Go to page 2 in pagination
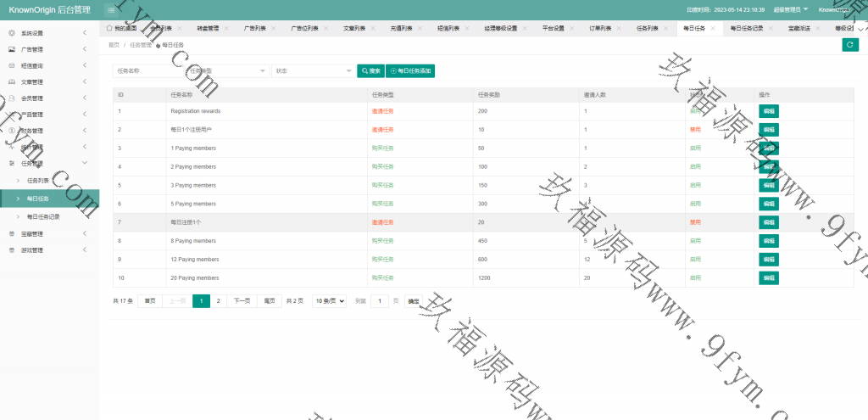The width and height of the screenshot is (868, 420). tap(218, 301)
